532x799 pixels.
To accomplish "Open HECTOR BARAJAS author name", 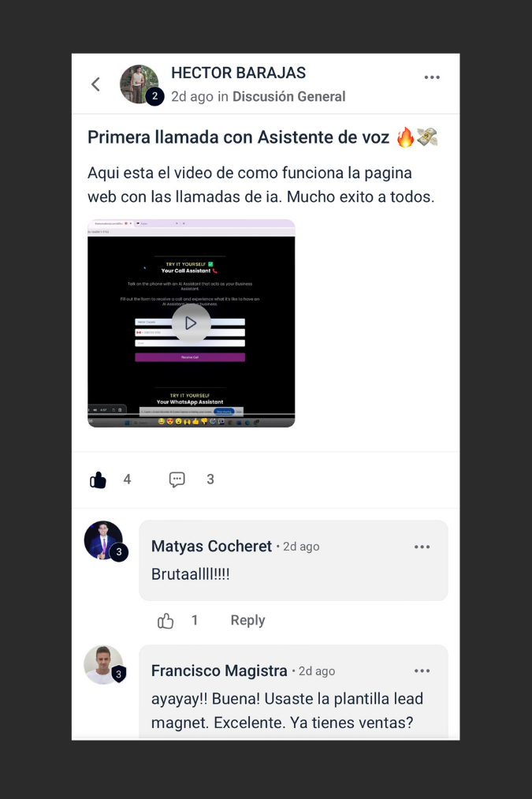I will click(x=238, y=73).
